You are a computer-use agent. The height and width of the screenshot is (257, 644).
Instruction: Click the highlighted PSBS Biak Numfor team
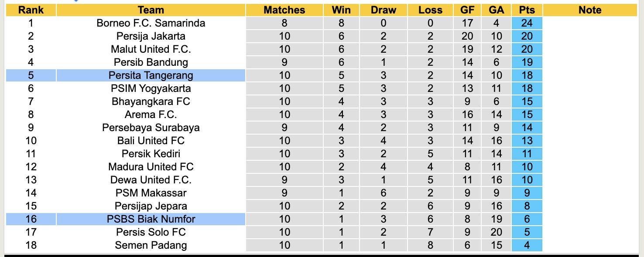click(151, 219)
